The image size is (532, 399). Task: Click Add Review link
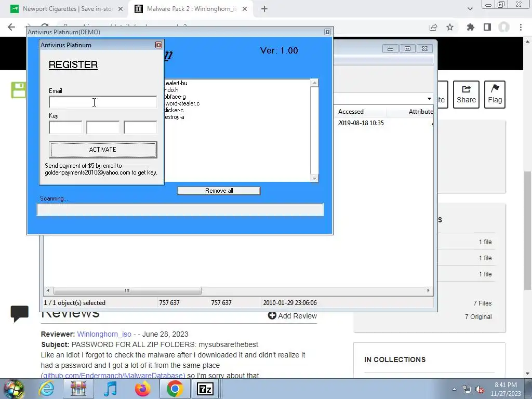[x=292, y=316]
